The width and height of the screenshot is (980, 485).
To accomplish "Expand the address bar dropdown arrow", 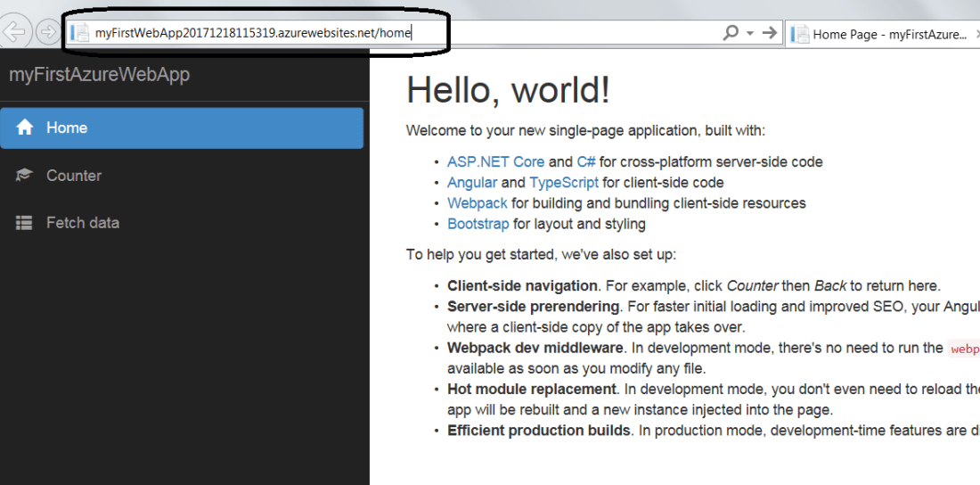I will [750, 33].
